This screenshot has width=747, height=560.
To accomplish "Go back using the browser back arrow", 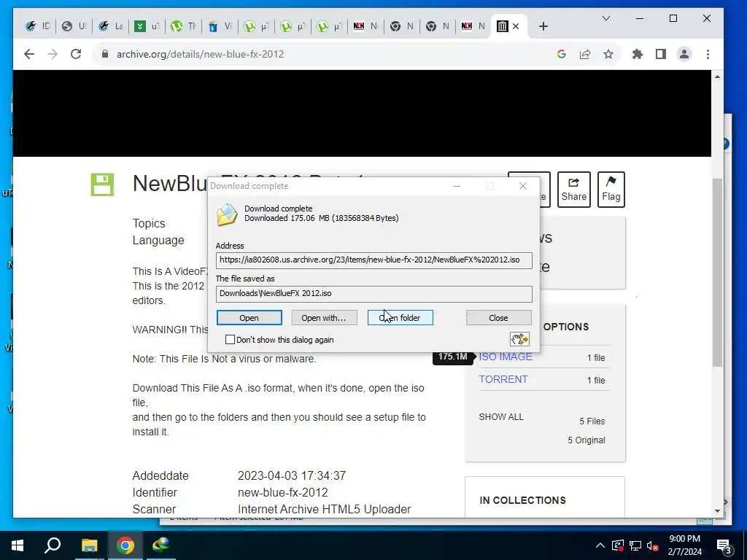I will (x=29, y=54).
